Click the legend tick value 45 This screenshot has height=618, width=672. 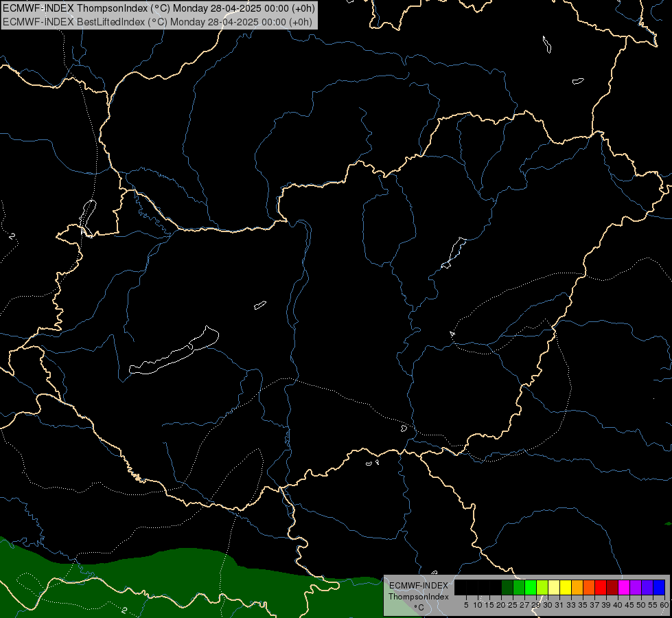click(x=629, y=605)
